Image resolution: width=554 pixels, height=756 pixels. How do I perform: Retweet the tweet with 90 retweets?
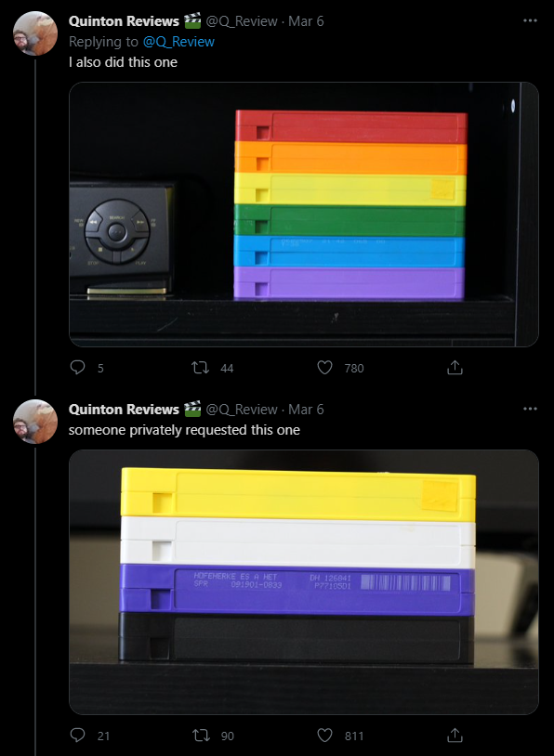(x=200, y=736)
